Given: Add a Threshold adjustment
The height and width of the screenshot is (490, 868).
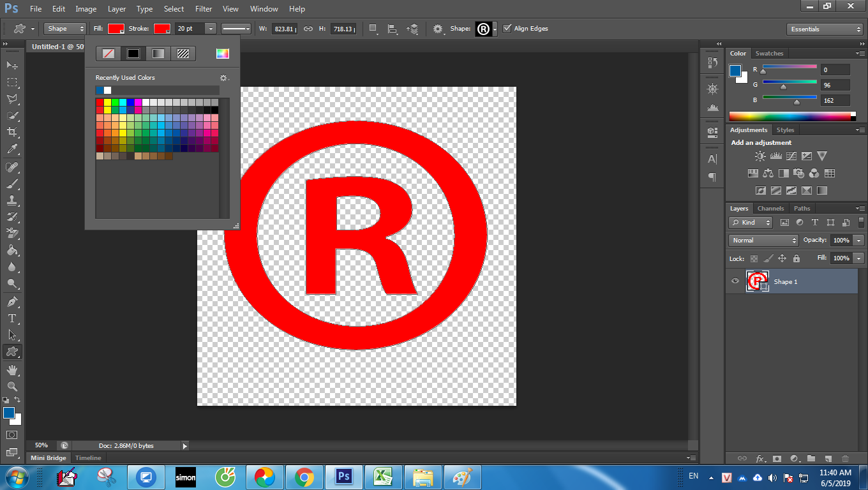Looking at the screenshot, I should 791,190.
